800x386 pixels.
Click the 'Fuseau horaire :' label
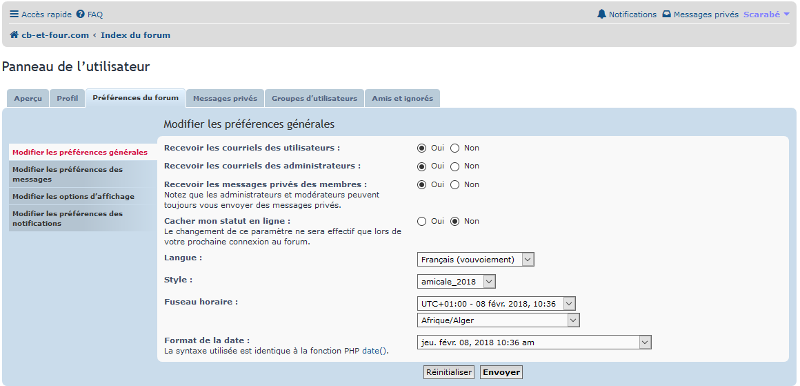(201, 302)
